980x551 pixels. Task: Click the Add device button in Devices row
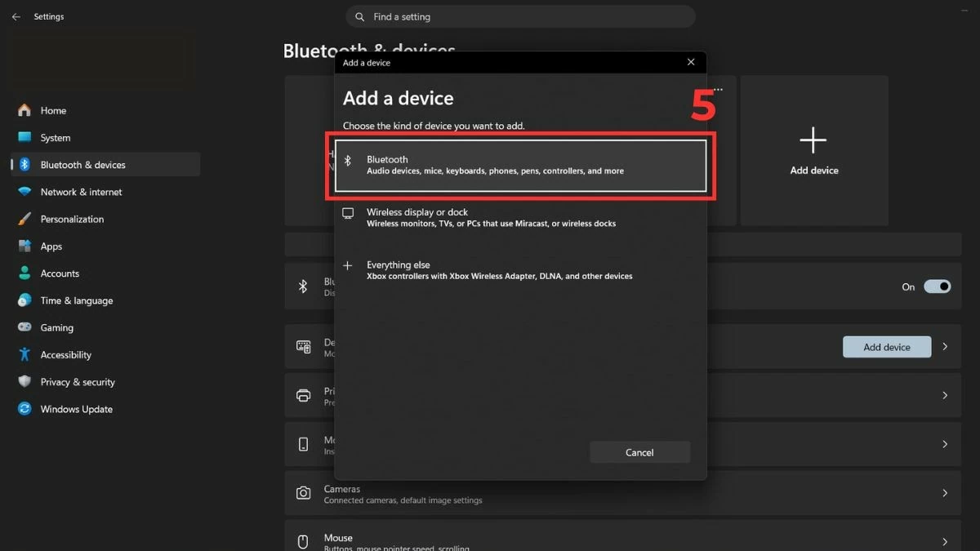[887, 347]
